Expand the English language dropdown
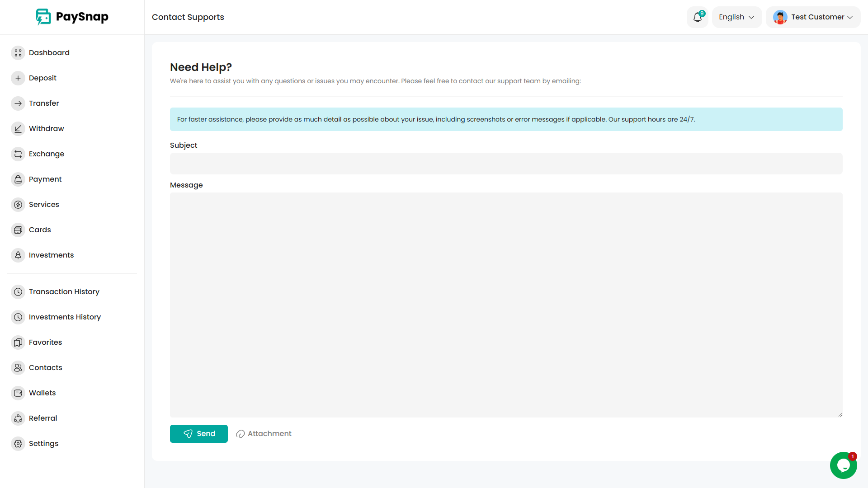The image size is (868, 488). [x=736, y=17]
